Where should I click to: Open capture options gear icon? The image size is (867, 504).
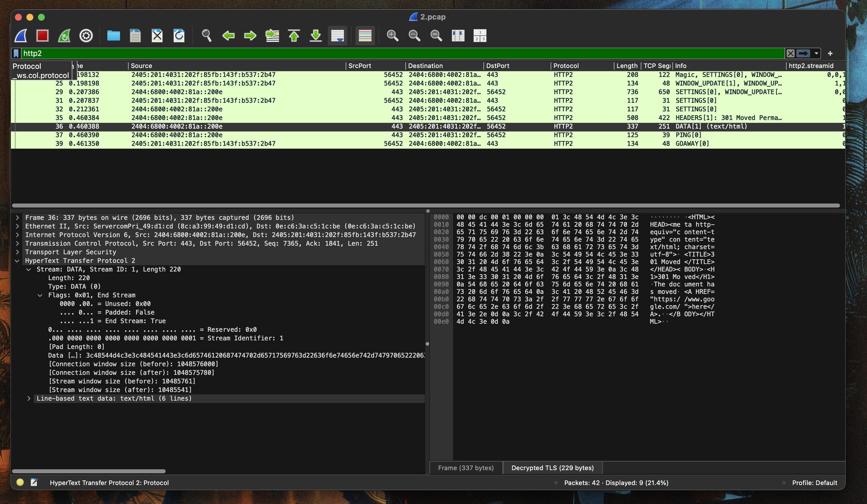coord(86,36)
